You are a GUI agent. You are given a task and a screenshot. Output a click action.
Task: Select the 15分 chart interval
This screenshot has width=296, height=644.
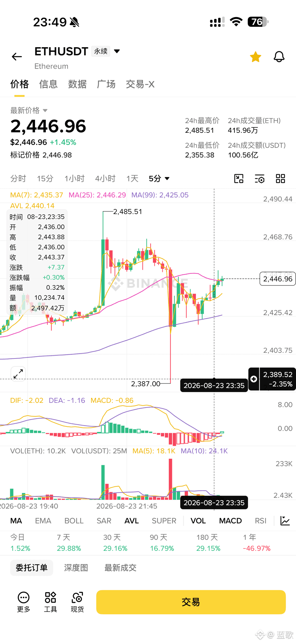click(x=45, y=179)
